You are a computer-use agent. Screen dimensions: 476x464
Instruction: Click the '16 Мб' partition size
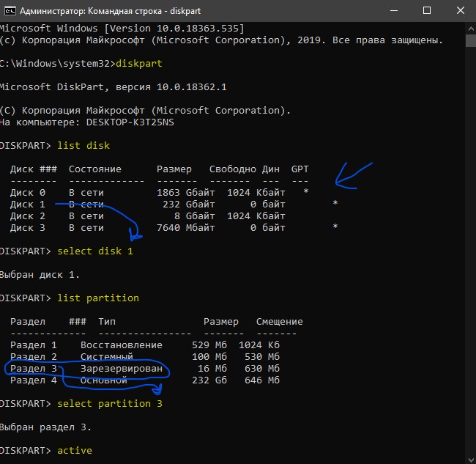(212, 368)
